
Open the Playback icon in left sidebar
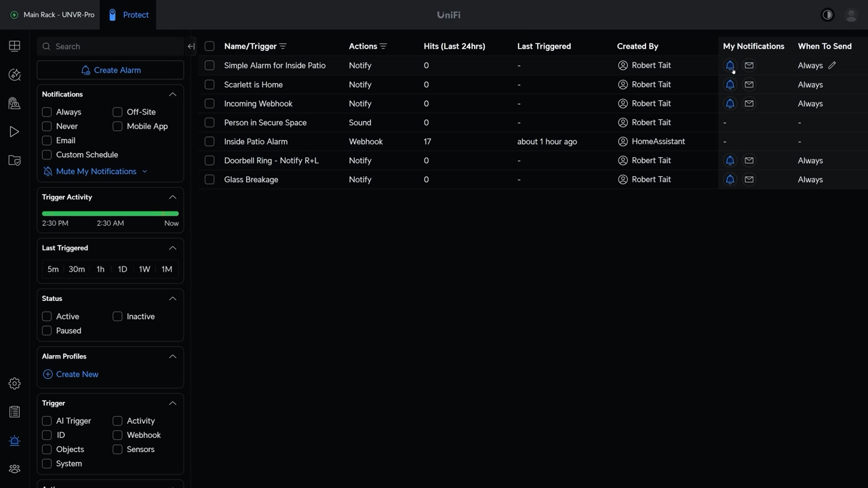point(14,132)
